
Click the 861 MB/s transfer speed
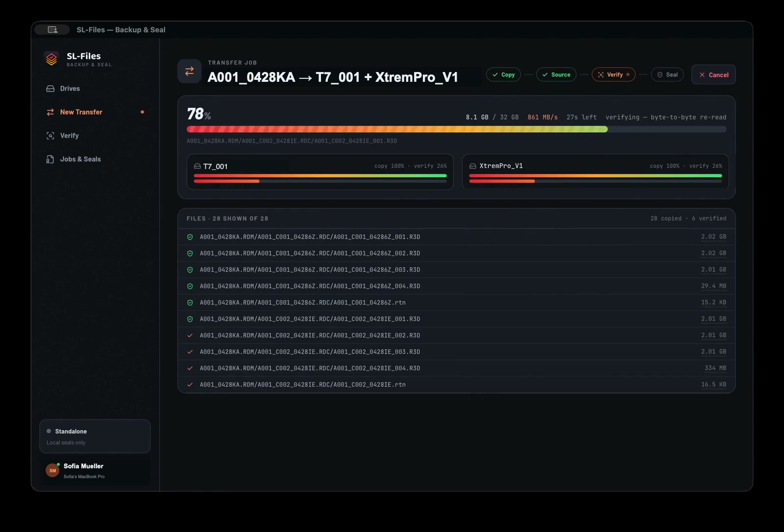coord(542,118)
